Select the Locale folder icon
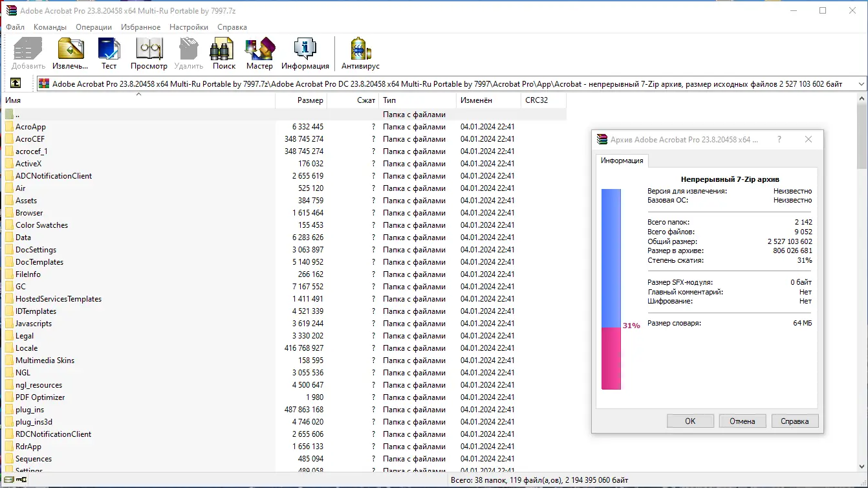The width and height of the screenshot is (868, 488). click(x=9, y=348)
